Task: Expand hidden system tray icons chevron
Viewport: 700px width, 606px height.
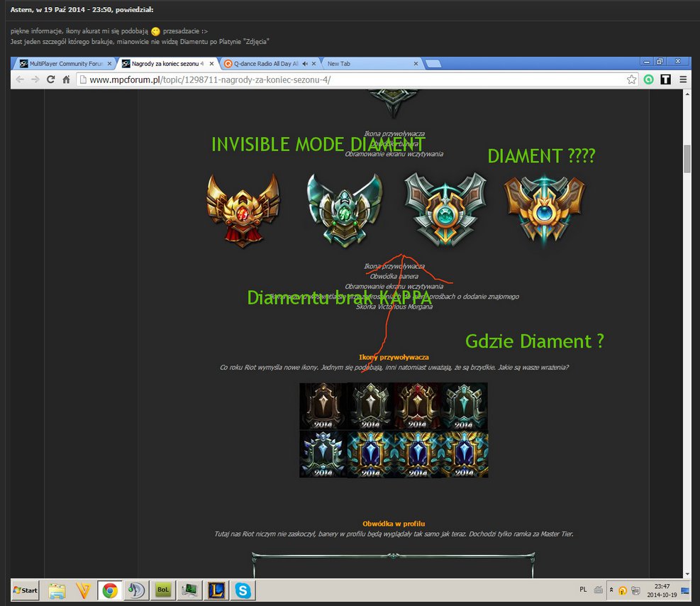Action: pyautogui.click(x=611, y=590)
